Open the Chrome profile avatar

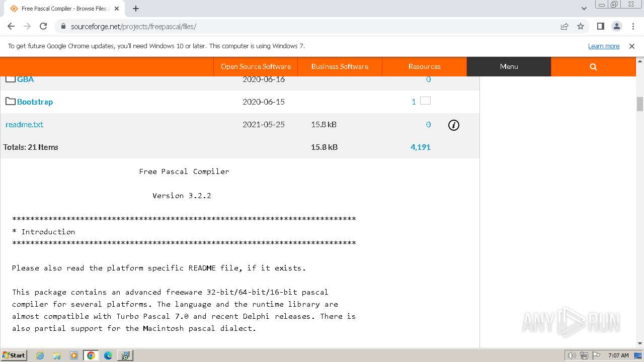(x=616, y=26)
